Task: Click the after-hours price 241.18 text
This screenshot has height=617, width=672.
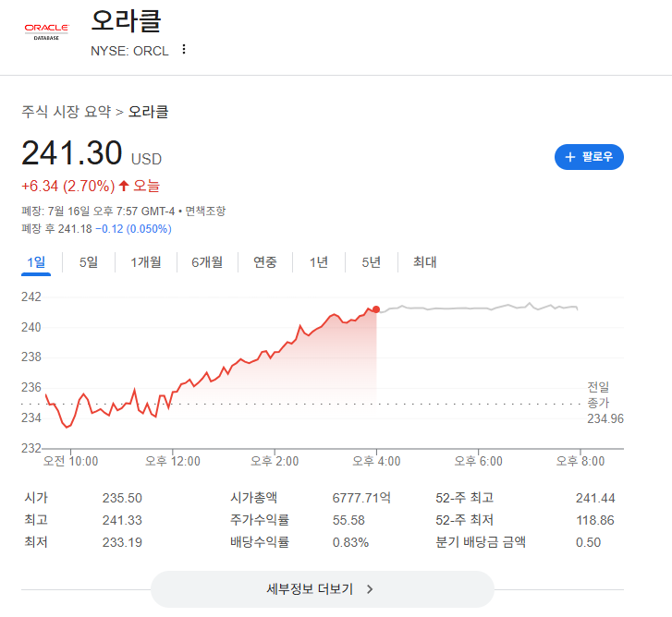Action: pos(75,229)
